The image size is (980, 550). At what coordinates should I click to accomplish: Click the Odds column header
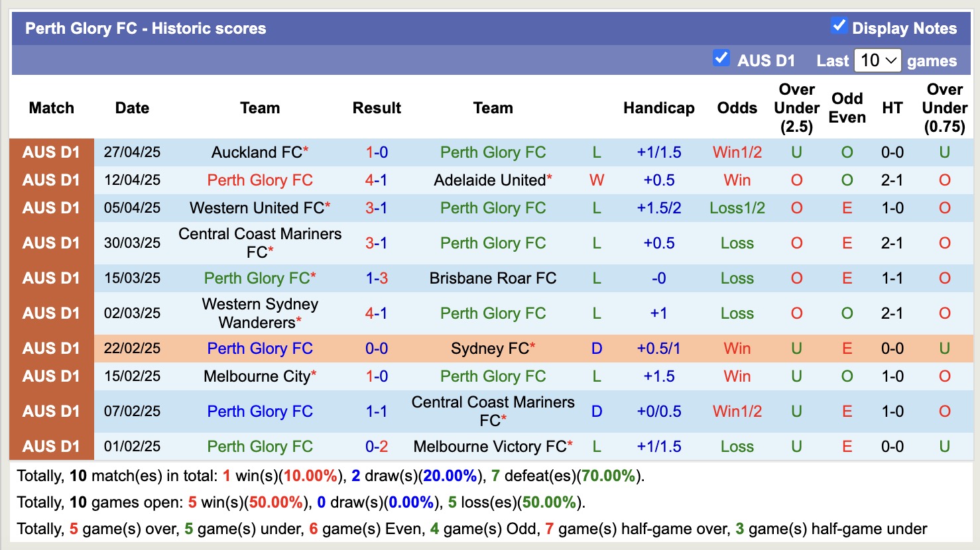point(737,107)
